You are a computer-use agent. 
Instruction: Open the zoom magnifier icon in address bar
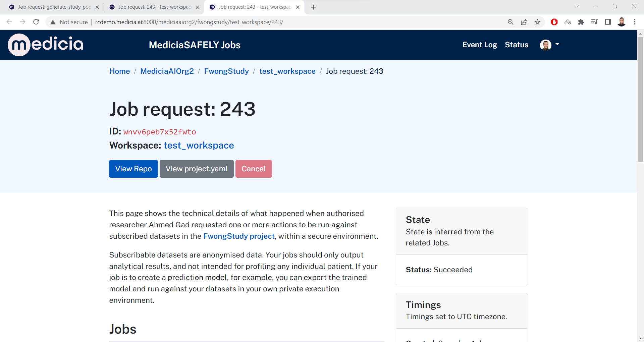click(x=511, y=22)
